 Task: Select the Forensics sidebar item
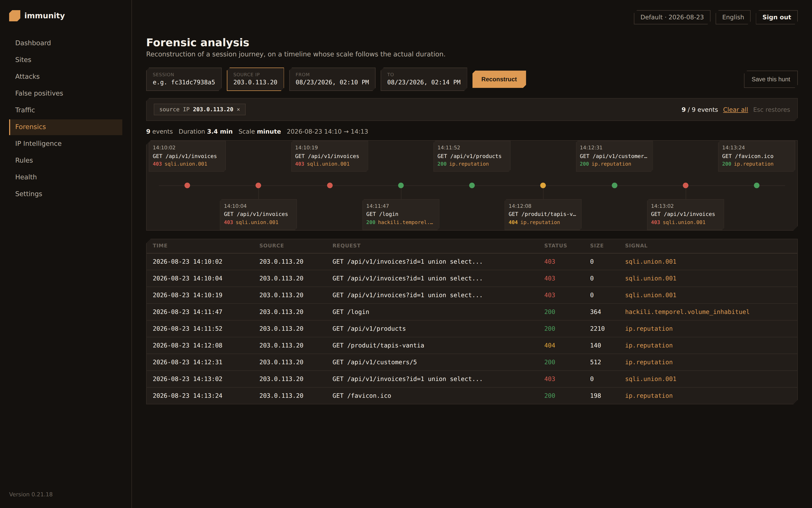coord(66,127)
